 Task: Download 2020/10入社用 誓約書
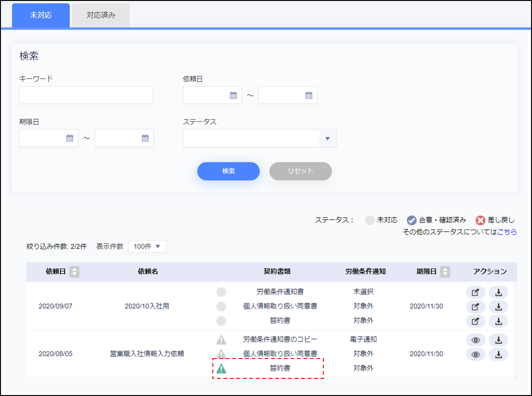pos(498,321)
